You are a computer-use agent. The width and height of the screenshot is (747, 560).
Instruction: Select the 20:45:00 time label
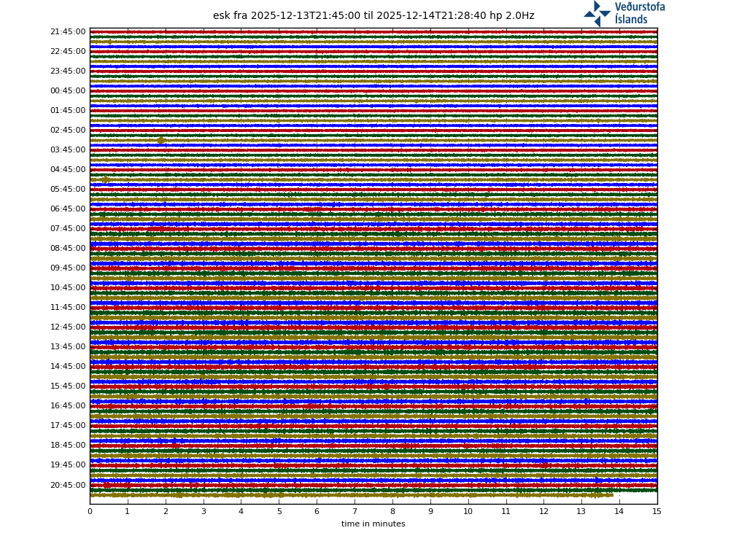[x=67, y=486]
